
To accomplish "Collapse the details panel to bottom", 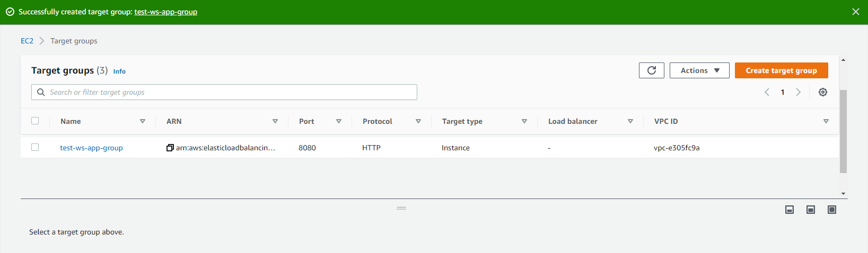I will coord(790,210).
